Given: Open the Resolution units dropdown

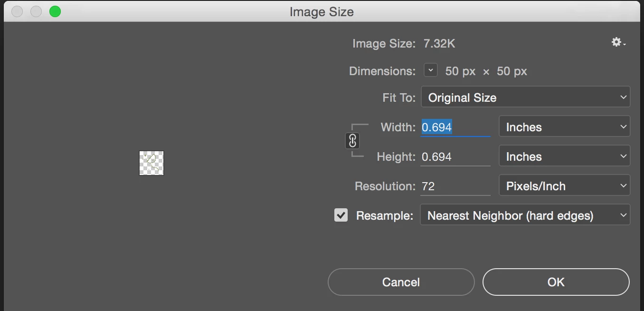Looking at the screenshot, I should coord(564,186).
